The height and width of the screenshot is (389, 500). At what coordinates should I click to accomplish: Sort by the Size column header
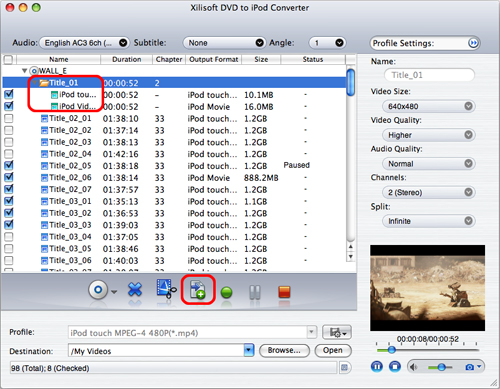click(261, 59)
